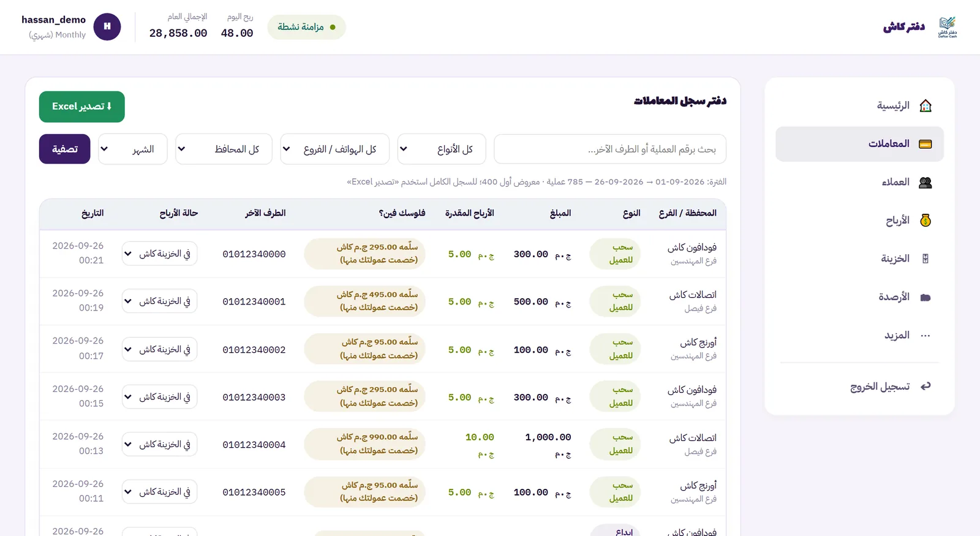Click the سحب للعميل badge in row 01012340000
The height and width of the screenshot is (536, 980).
615,254
